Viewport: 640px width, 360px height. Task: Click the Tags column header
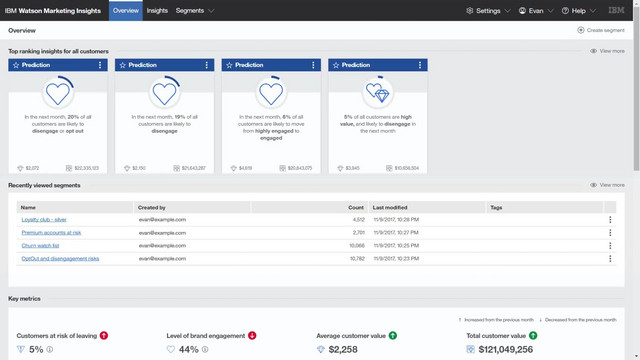click(x=544, y=207)
